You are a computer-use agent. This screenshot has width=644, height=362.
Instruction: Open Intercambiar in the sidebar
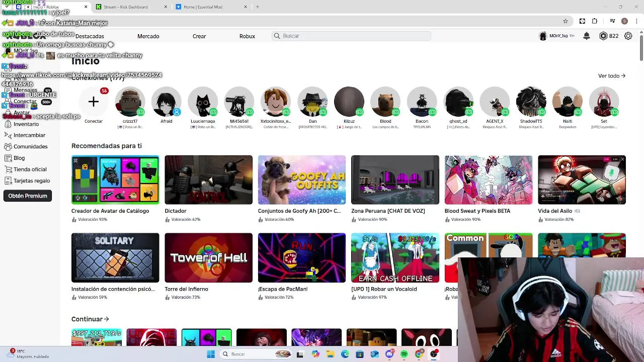click(x=29, y=135)
